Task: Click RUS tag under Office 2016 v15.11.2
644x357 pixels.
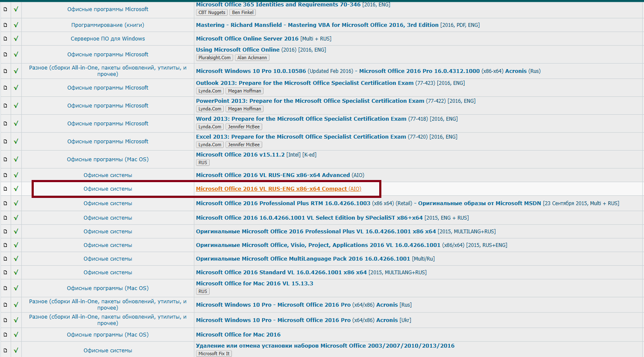Action: point(203,163)
